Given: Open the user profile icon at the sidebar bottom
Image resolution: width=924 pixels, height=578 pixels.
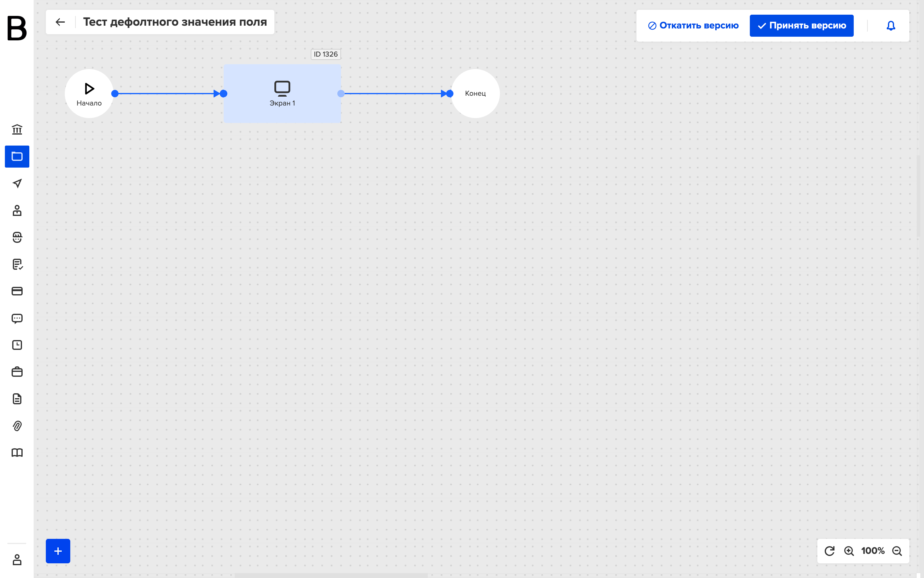Looking at the screenshot, I should [x=17, y=560].
